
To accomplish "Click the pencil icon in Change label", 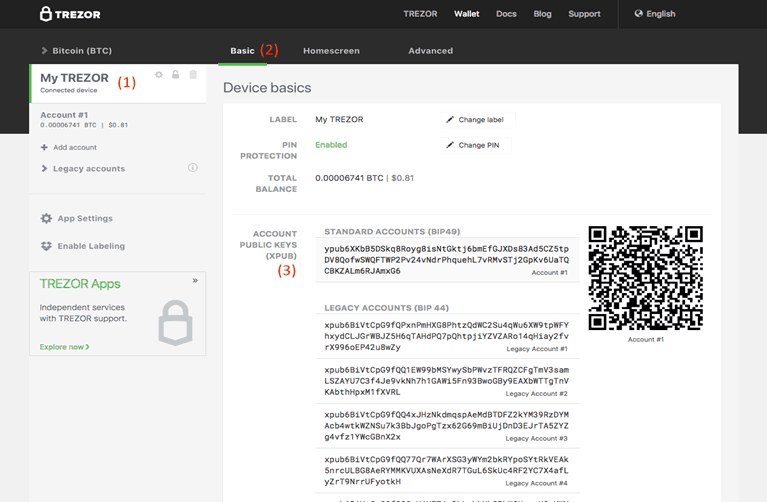I will point(450,120).
